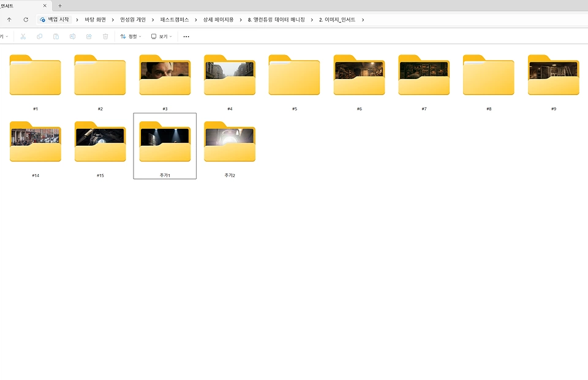Select folder #6
The width and height of the screenshot is (588, 380).
point(360,75)
